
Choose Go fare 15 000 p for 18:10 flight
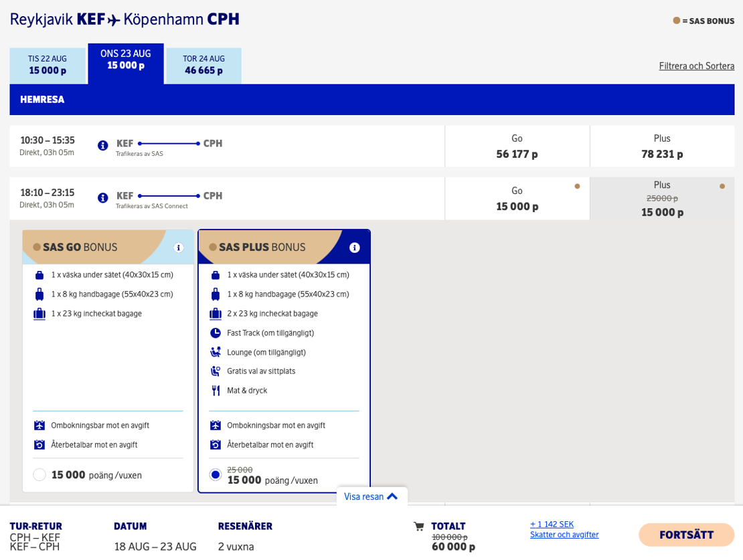pos(517,199)
